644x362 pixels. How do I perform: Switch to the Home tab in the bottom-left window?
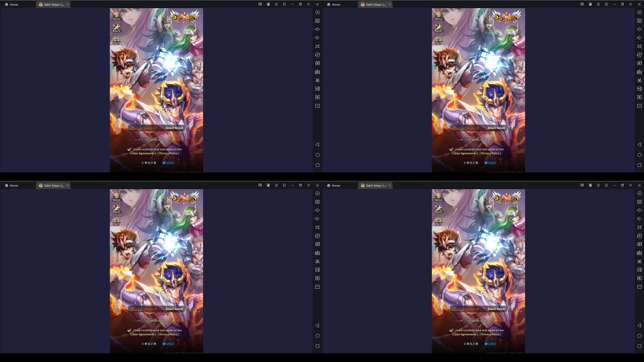coord(12,185)
